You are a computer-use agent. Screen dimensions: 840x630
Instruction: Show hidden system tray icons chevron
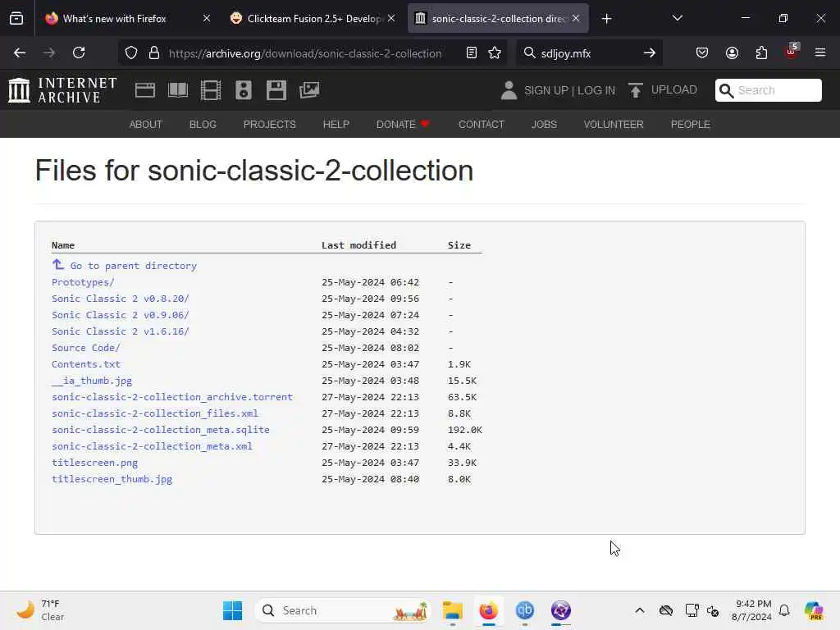[x=640, y=610]
